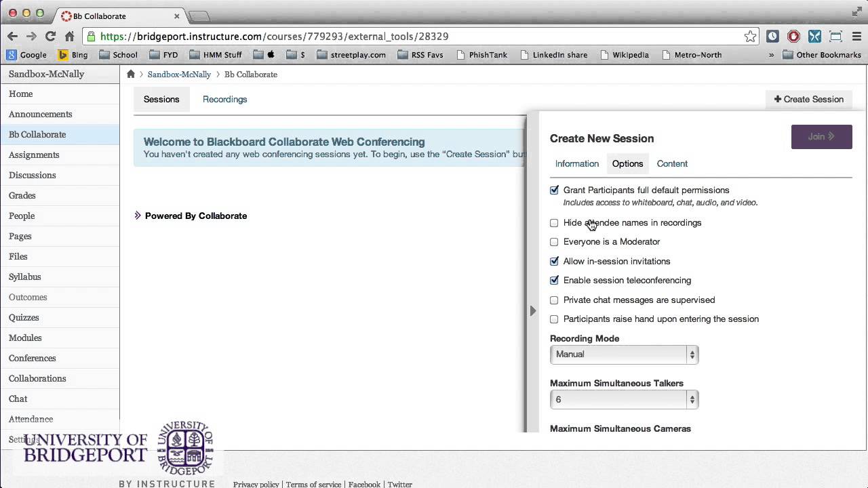
Task: Open the Chrome hamburger menu
Action: coord(856,37)
